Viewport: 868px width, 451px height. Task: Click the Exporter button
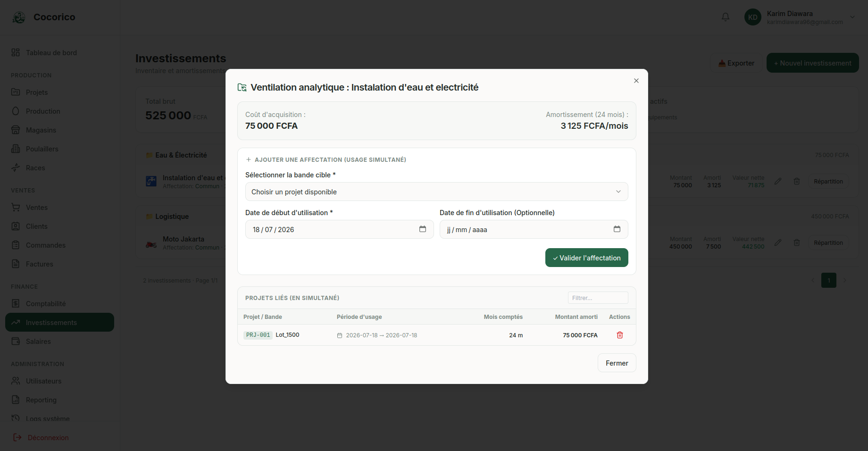736,63
